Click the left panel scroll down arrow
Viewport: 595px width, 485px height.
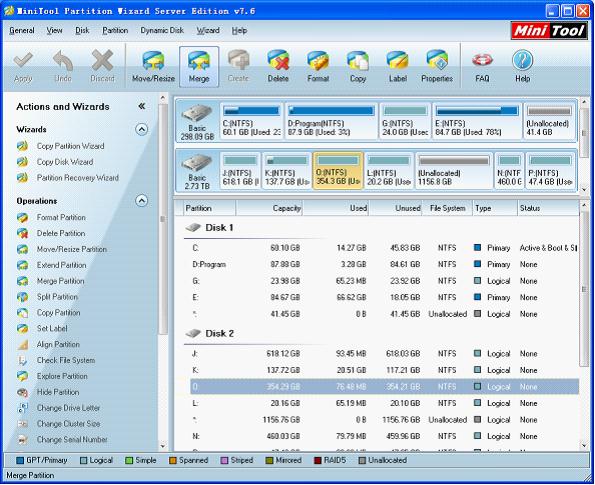[163, 446]
